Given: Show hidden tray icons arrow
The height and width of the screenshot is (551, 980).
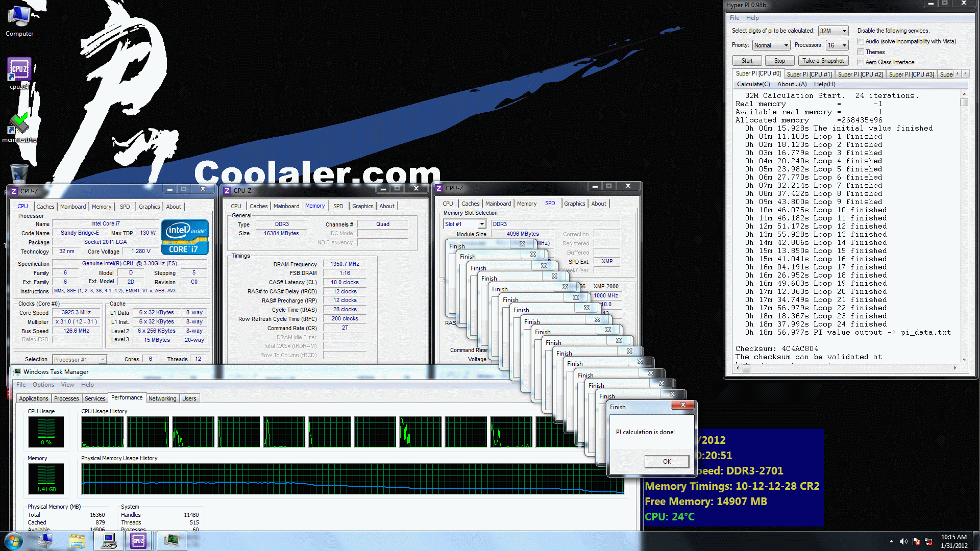Looking at the screenshot, I should [891, 541].
